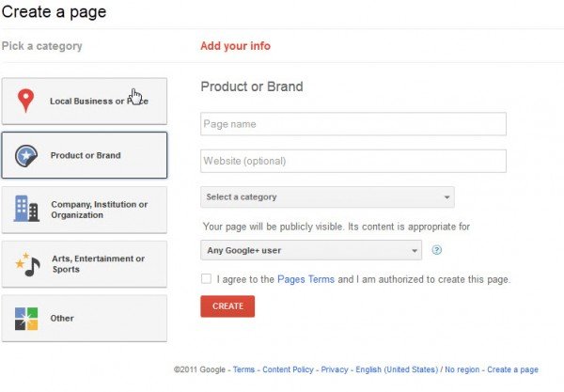Click the music note with stars icon
The height and width of the screenshot is (392, 564).
(x=27, y=264)
